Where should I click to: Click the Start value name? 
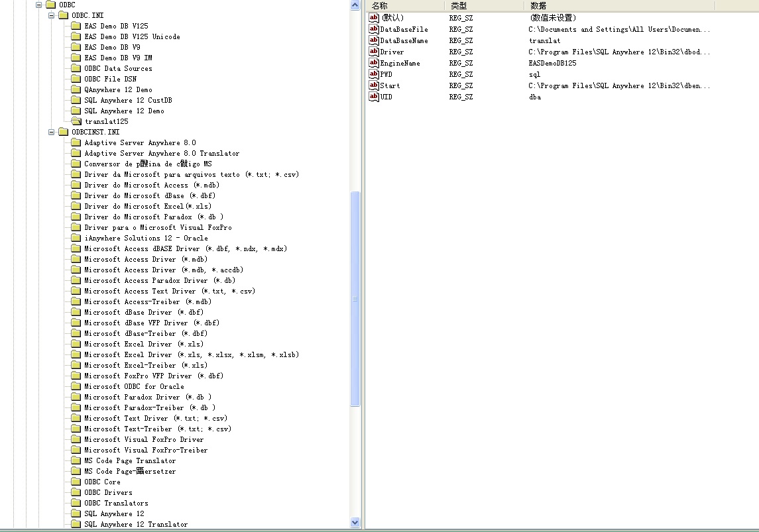coord(390,85)
